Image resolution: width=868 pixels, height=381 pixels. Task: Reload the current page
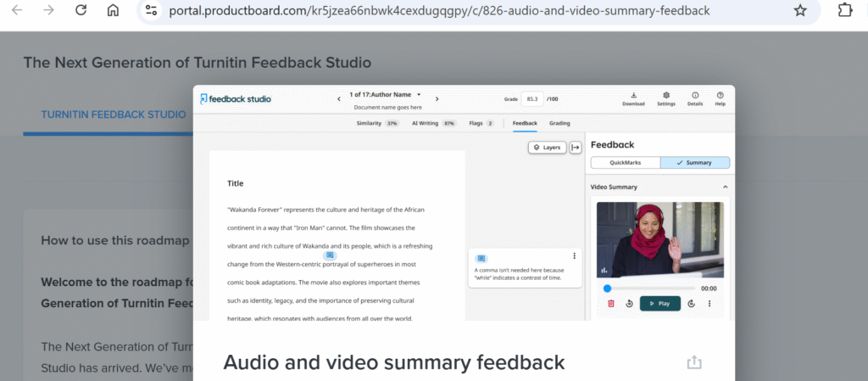point(81,10)
